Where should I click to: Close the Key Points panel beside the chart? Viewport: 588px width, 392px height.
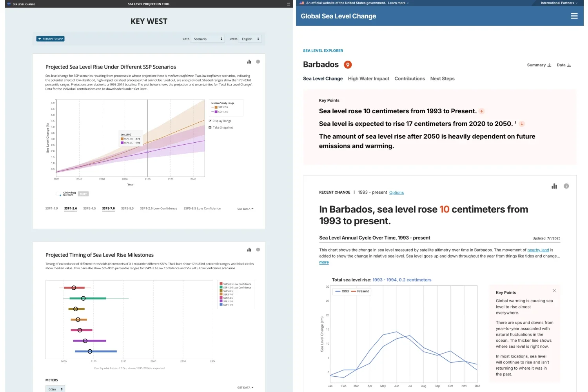coord(554,290)
